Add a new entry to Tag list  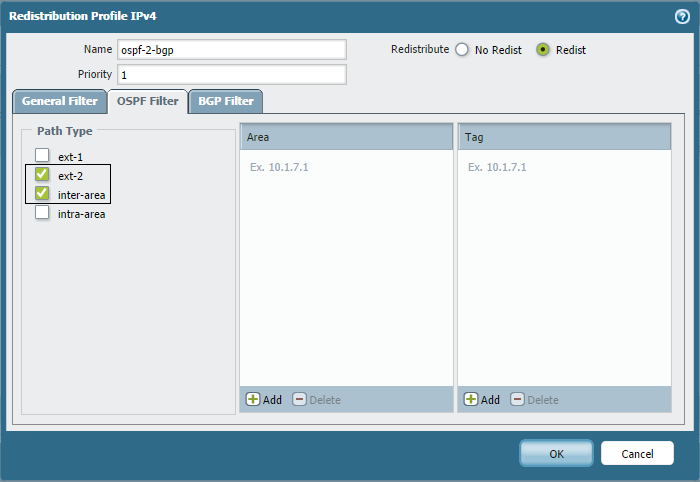[482, 399]
